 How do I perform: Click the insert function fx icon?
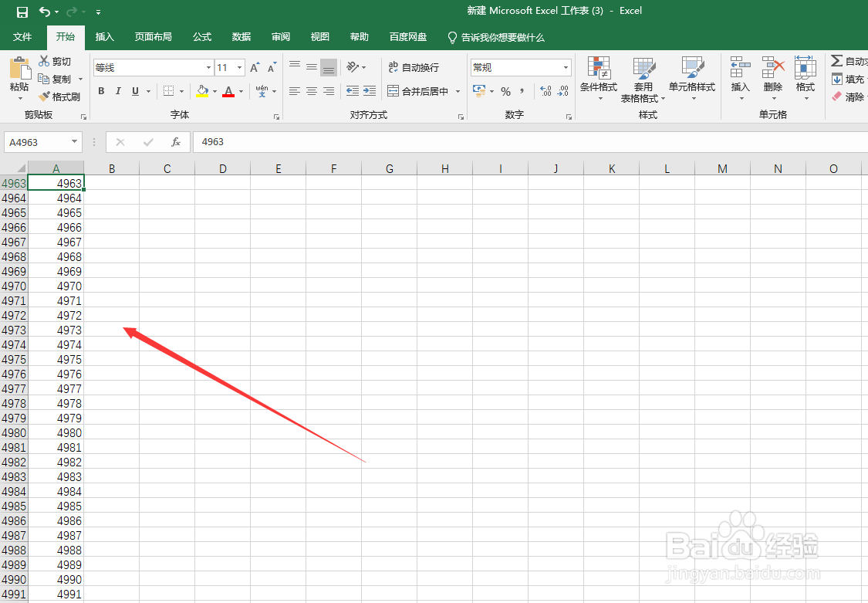[x=175, y=142]
